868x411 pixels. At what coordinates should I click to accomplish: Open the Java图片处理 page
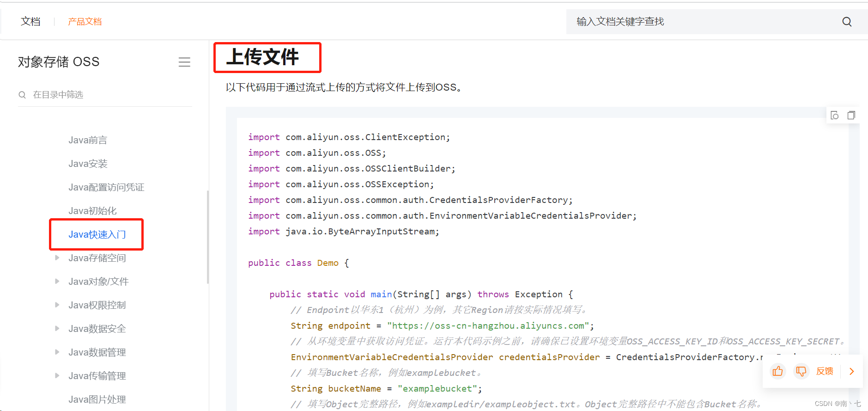(x=97, y=399)
